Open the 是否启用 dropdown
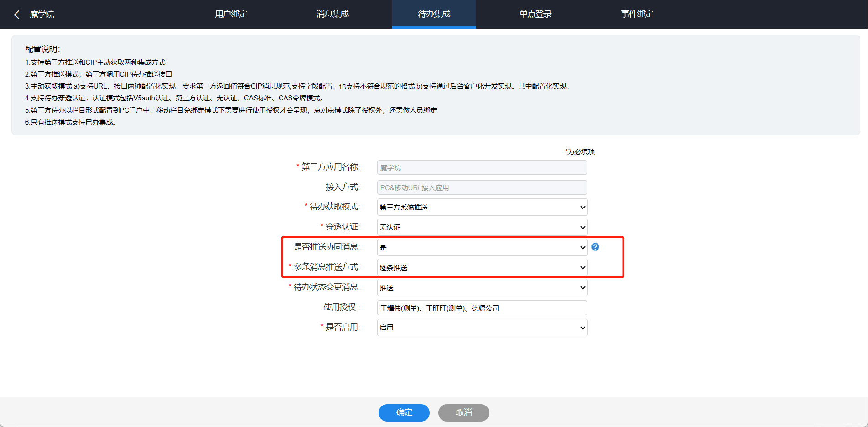The width and height of the screenshot is (868, 427). pyautogui.click(x=482, y=328)
